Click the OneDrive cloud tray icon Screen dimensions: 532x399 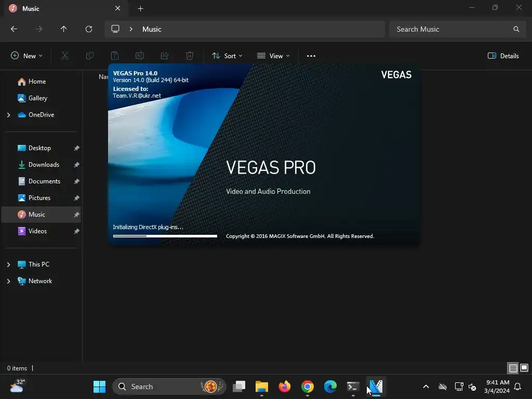click(x=443, y=387)
